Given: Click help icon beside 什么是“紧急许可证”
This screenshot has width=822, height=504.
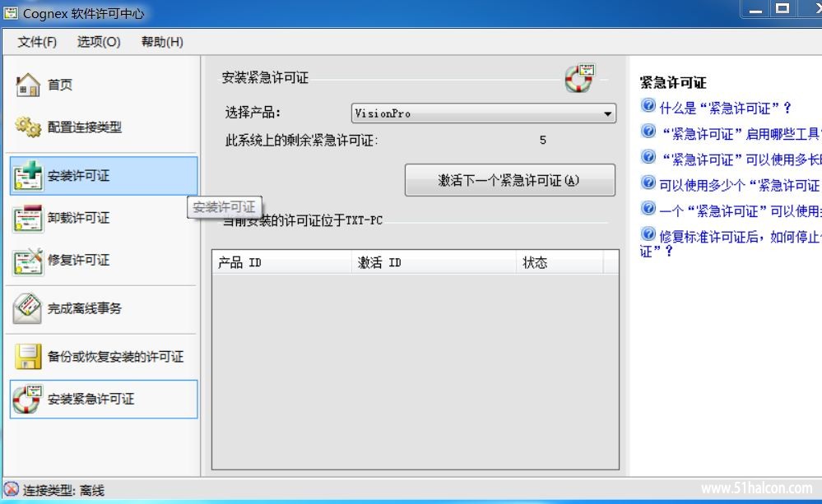Looking at the screenshot, I should tap(648, 106).
